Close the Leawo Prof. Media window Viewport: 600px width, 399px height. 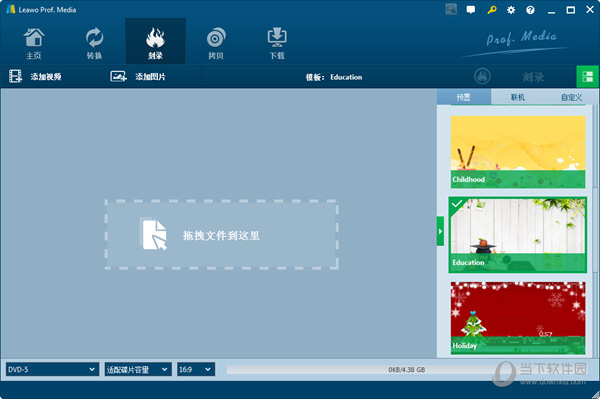pos(590,10)
